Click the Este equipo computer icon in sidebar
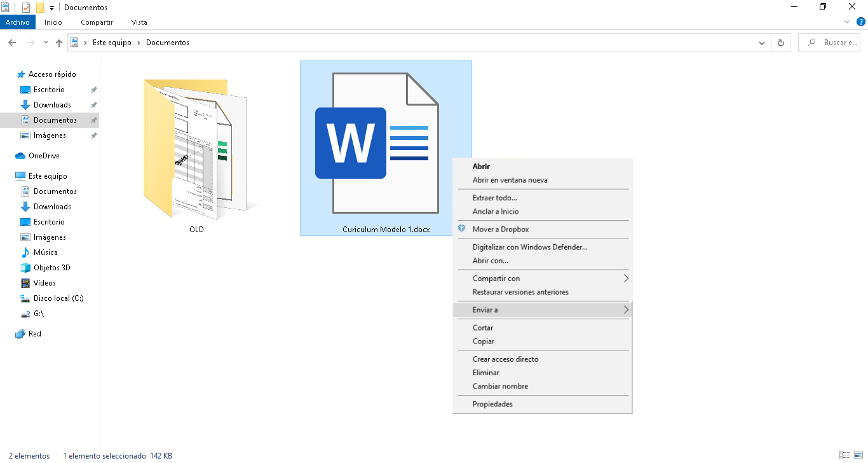 (x=20, y=176)
